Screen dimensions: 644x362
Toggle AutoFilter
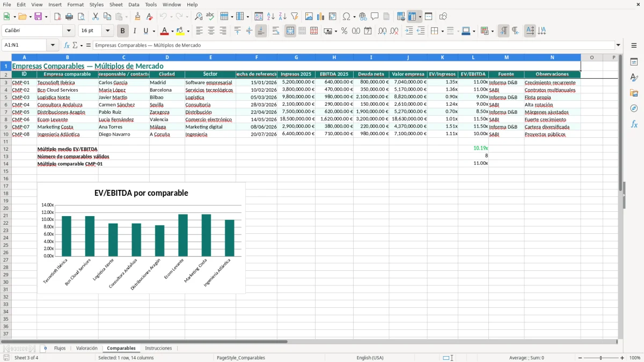coord(294,17)
